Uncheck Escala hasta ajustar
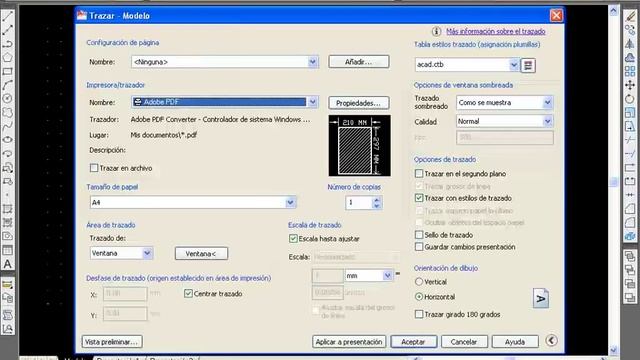 pos(293,239)
